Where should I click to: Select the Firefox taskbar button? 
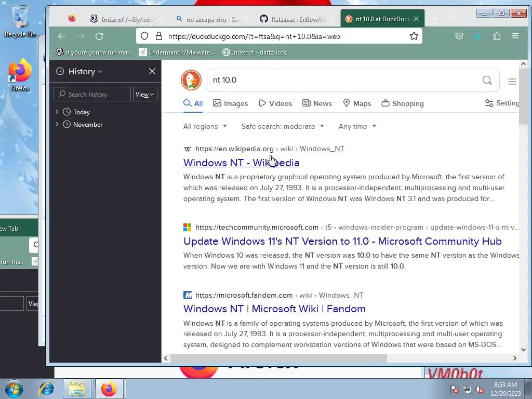point(109,389)
